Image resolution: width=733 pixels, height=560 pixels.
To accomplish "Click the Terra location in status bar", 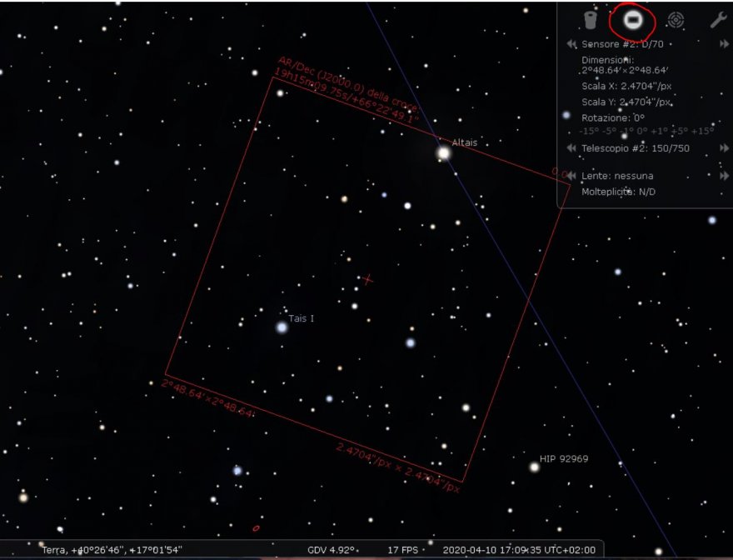I will pyautogui.click(x=112, y=550).
